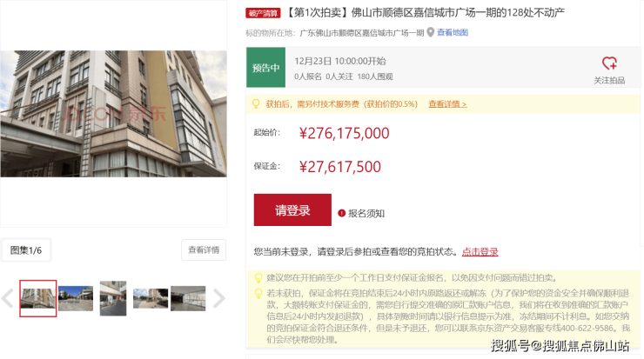Image resolution: width=644 pixels, height=359 pixels.
Task: Click the green 预告中 status badge
Action: pyautogui.click(x=265, y=67)
